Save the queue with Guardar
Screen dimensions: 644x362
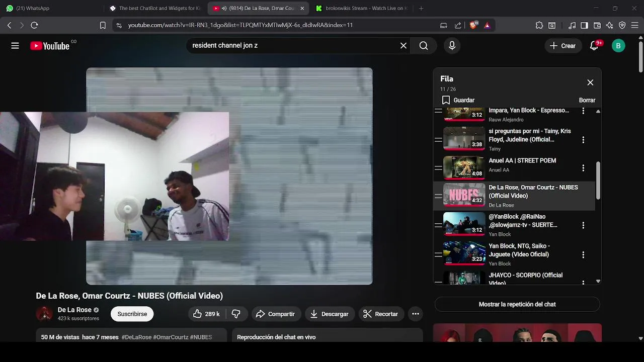[458, 100]
